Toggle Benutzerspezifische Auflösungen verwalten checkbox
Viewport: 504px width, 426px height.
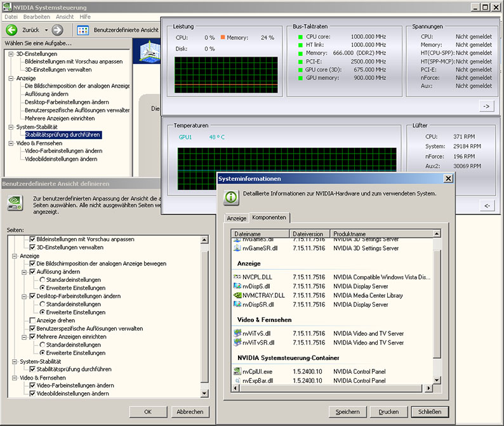tap(32, 329)
